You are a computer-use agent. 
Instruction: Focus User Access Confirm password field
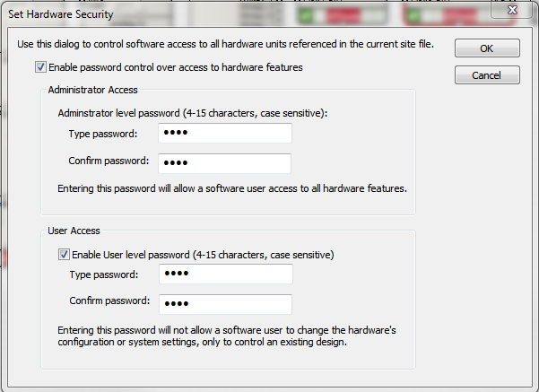point(225,304)
